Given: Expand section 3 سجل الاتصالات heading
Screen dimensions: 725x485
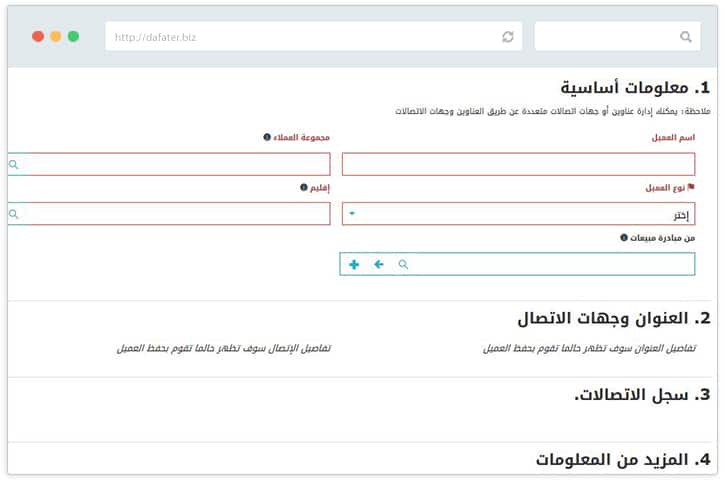Looking at the screenshot, I should click(x=641, y=394).
